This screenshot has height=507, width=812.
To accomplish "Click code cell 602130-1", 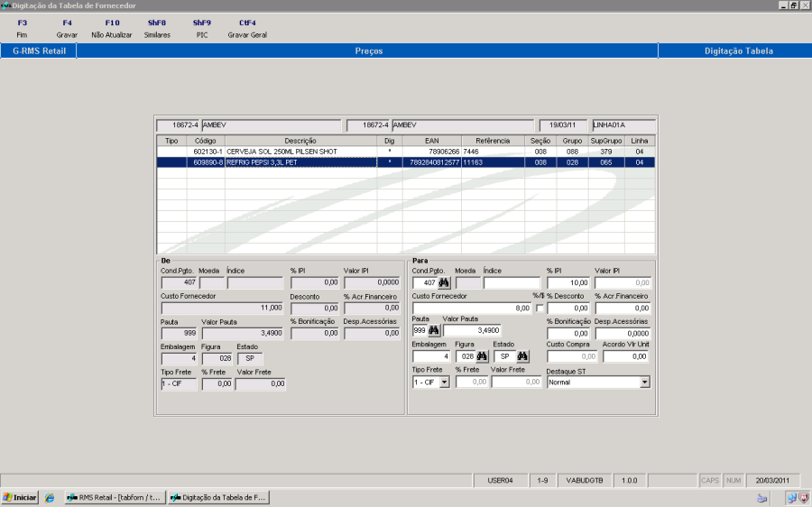I will 206,152.
